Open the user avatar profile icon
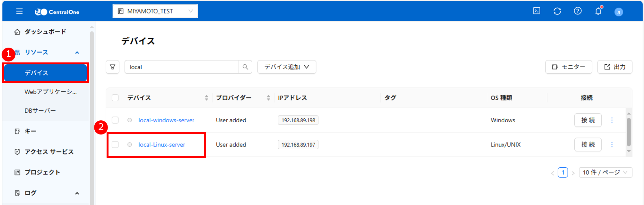The image size is (644, 205). [618, 12]
